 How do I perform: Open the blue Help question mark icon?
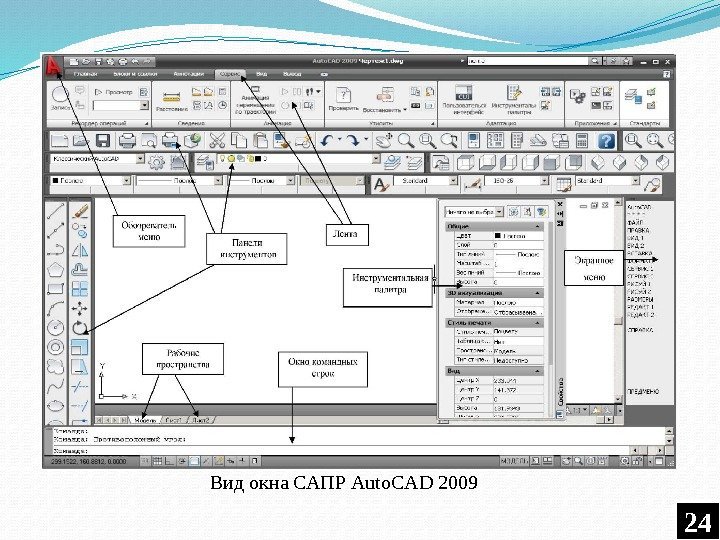point(606,141)
